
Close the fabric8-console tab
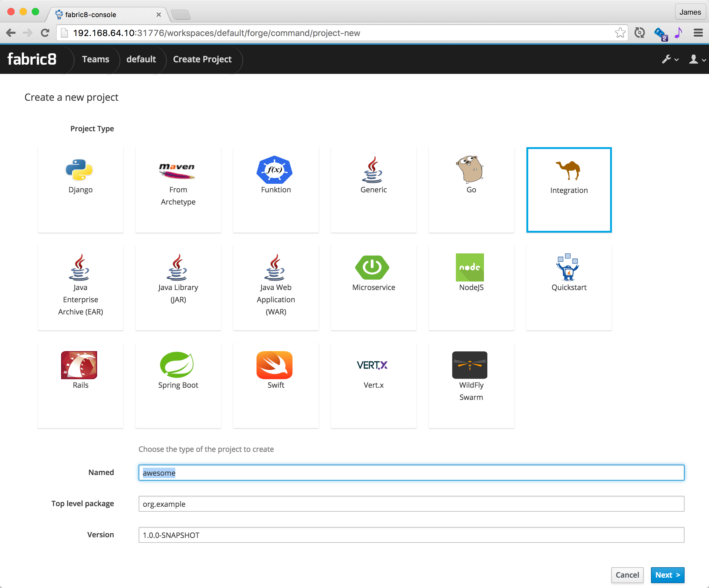coord(159,15)
